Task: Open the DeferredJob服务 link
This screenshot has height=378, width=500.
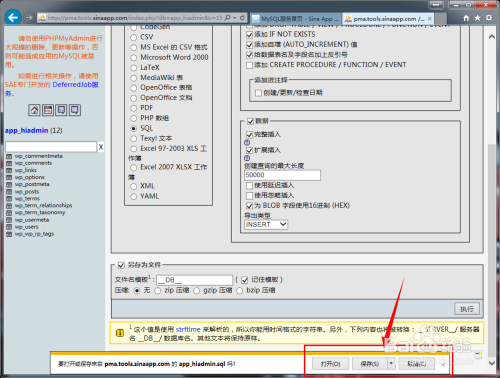Action: click(x=75, y=85)
